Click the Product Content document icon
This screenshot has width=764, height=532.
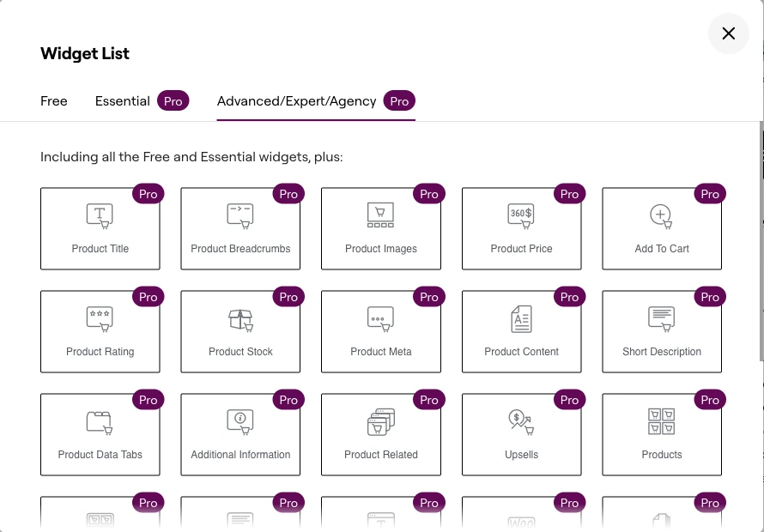tap(521, 319)
